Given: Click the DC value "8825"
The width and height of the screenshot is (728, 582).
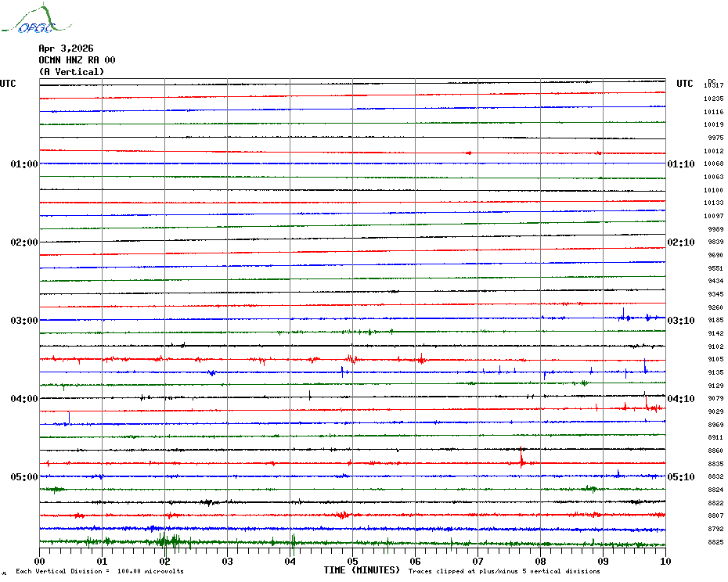Looking at the screenshot, I should [x=715, y=541].
